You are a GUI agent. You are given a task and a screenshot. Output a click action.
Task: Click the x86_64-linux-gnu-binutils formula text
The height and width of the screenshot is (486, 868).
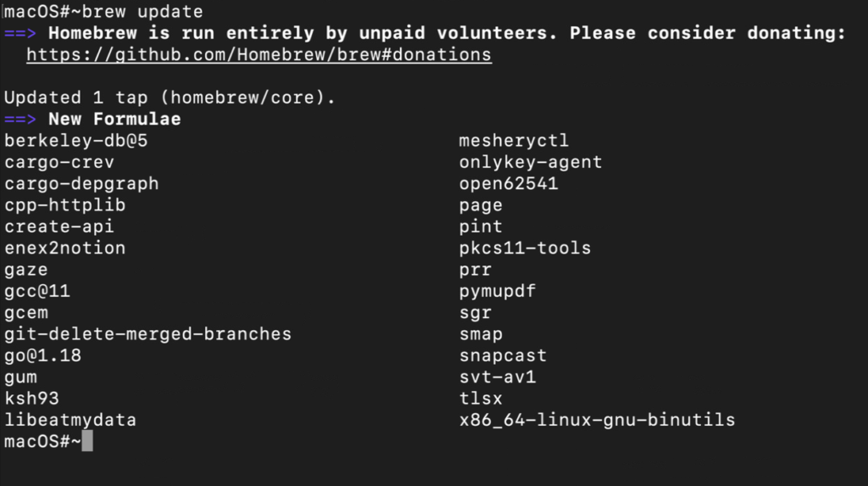coord(597,420)
